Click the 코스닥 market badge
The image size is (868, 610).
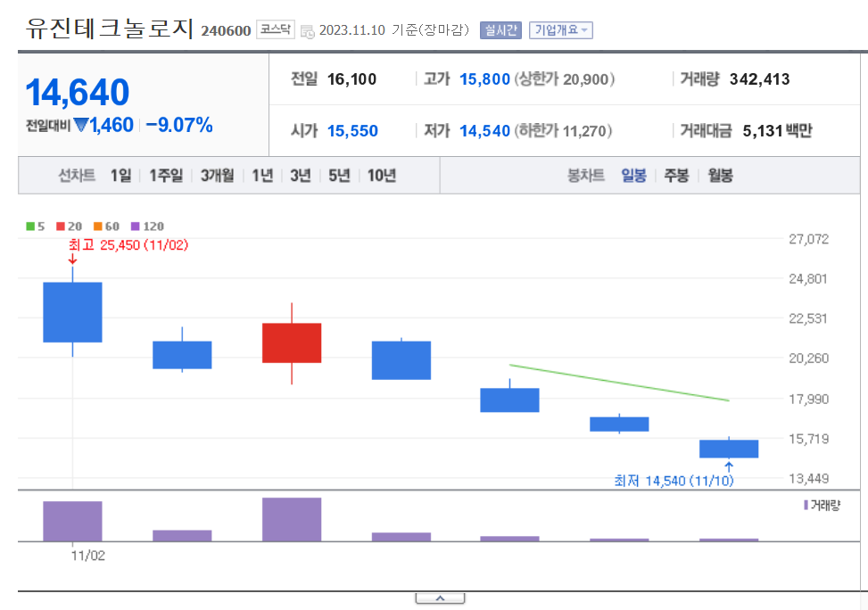pyautogui.click(x=275, y=29)
